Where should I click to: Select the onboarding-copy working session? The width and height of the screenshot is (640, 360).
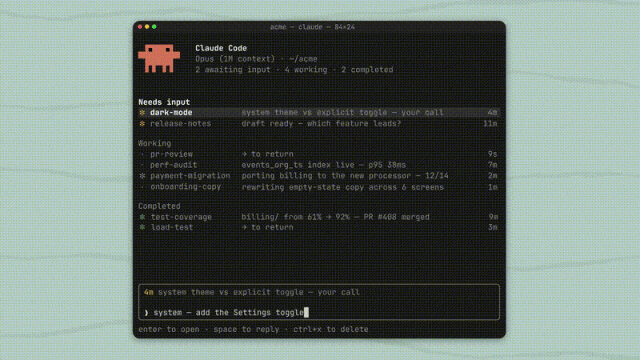tap(319, 187)
